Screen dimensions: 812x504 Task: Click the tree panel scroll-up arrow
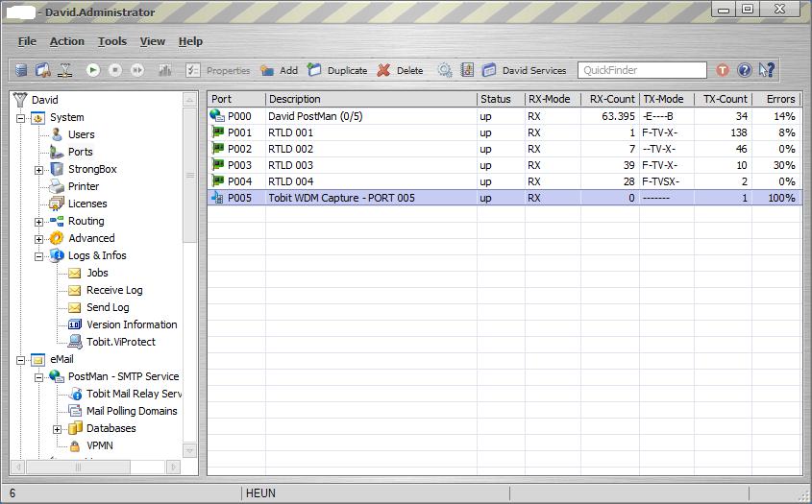[x=190, y=100]
